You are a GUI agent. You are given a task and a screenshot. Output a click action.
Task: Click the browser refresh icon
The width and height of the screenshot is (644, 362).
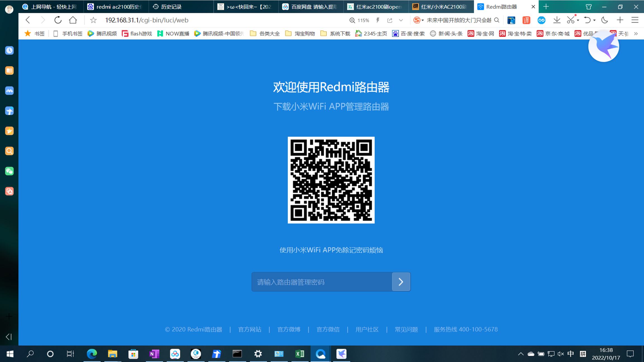click(58, 20)
